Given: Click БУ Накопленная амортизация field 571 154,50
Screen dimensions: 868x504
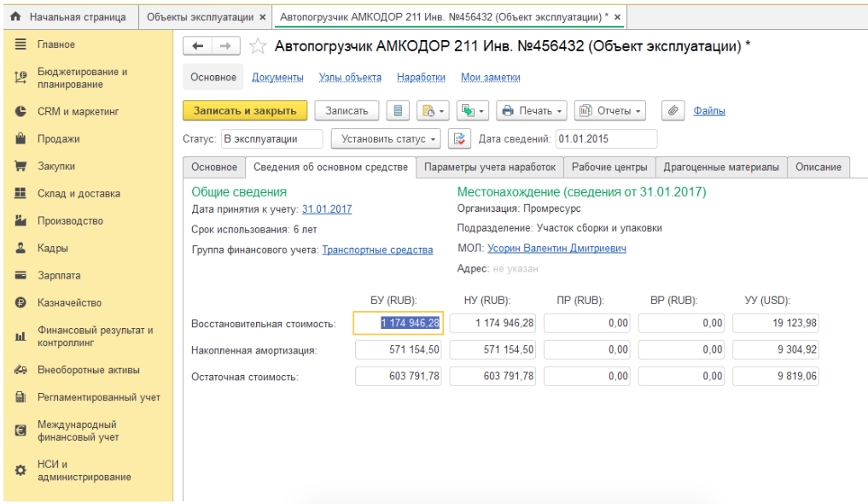Looking at the screenshot, I should 399,349.
